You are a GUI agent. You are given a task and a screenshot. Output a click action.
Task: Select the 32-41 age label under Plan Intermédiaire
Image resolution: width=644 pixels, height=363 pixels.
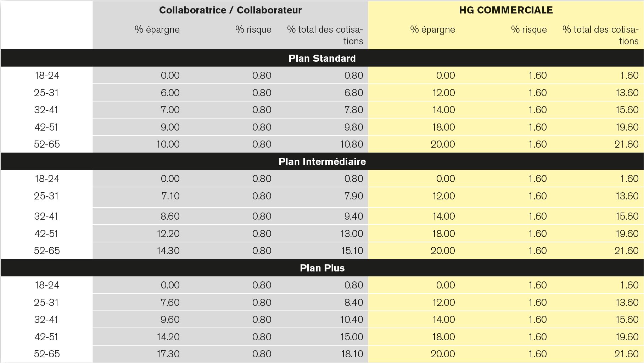[x=46, y=216]
